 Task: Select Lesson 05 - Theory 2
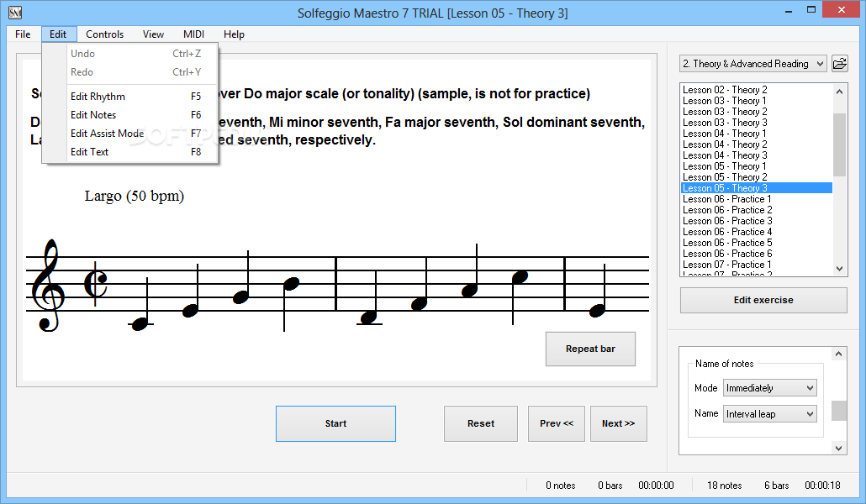click(x=756, y=177)
